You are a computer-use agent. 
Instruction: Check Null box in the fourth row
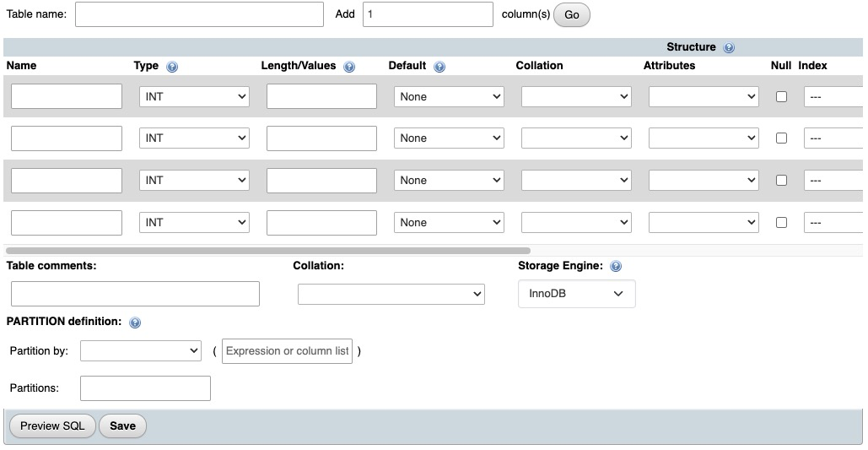pos(781,222)
